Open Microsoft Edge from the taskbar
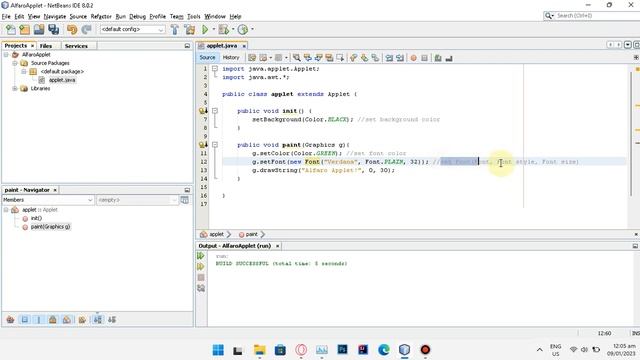Viewport: 640px width, 360px height. (x=384, y=350)
